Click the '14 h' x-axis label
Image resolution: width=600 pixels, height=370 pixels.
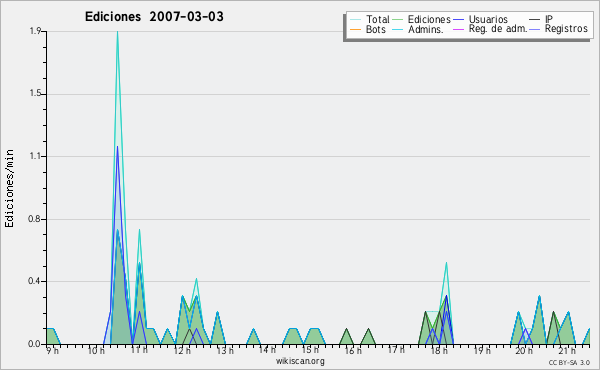[x=267, y=350]
